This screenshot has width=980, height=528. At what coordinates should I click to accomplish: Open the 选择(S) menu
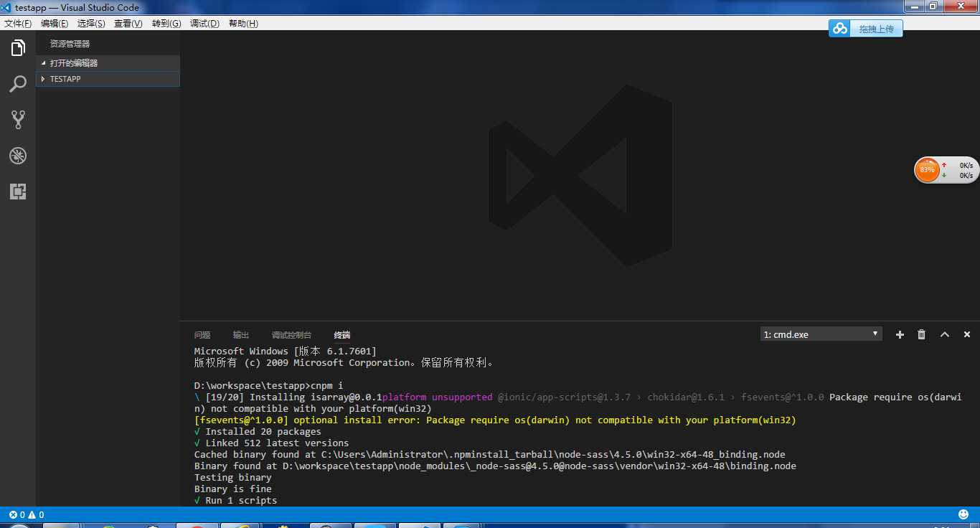tap(91, 23)
